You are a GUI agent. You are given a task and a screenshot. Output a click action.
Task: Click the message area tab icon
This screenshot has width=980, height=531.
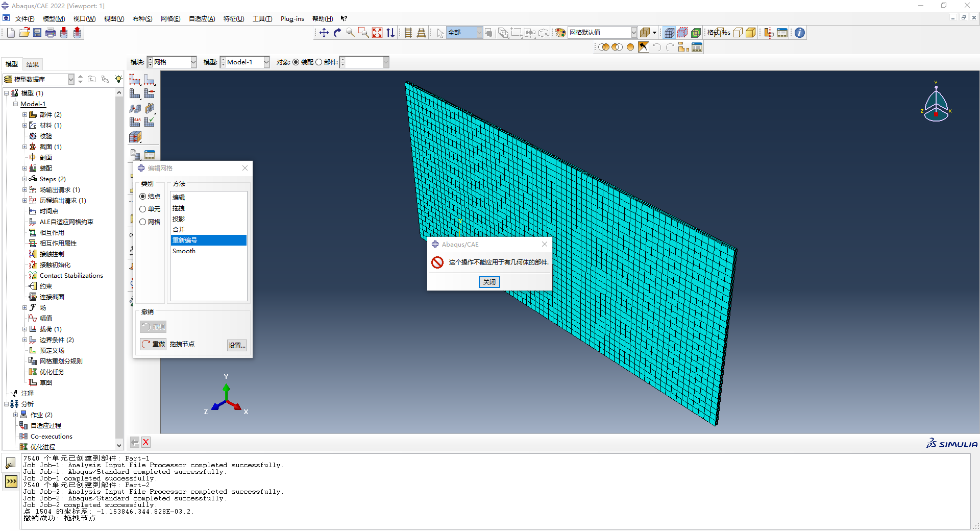(11, 463)
